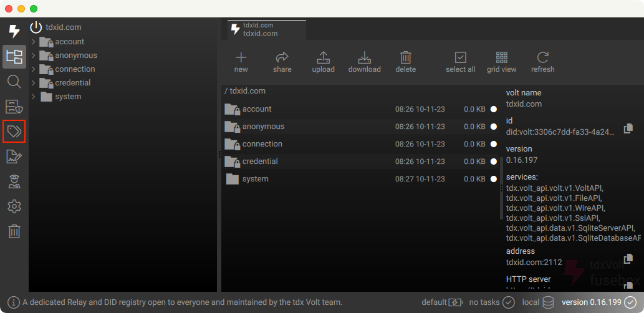Switch to grid view

[501, 62]
